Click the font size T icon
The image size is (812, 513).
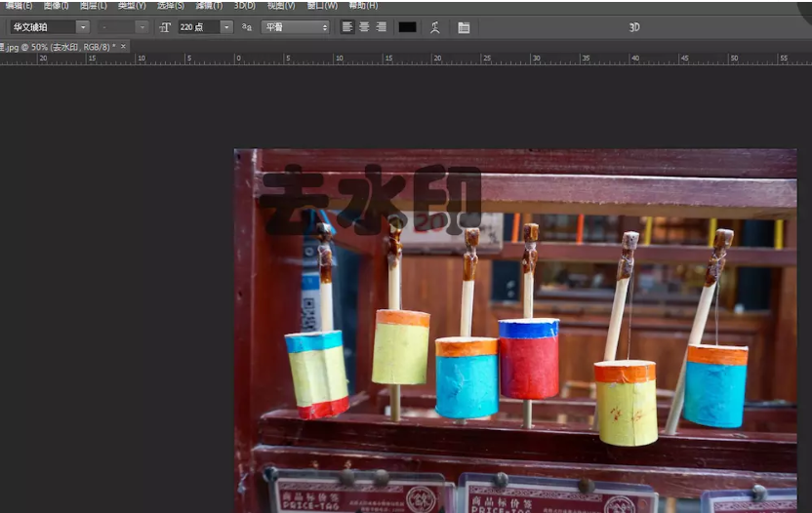(x=165, y=27)
